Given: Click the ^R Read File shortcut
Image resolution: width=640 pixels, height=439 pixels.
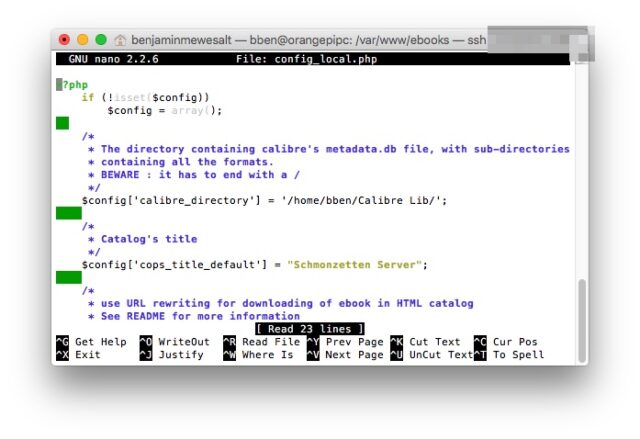Looking at the screenshot, I should pyautogui.click(x=262, y=342).
